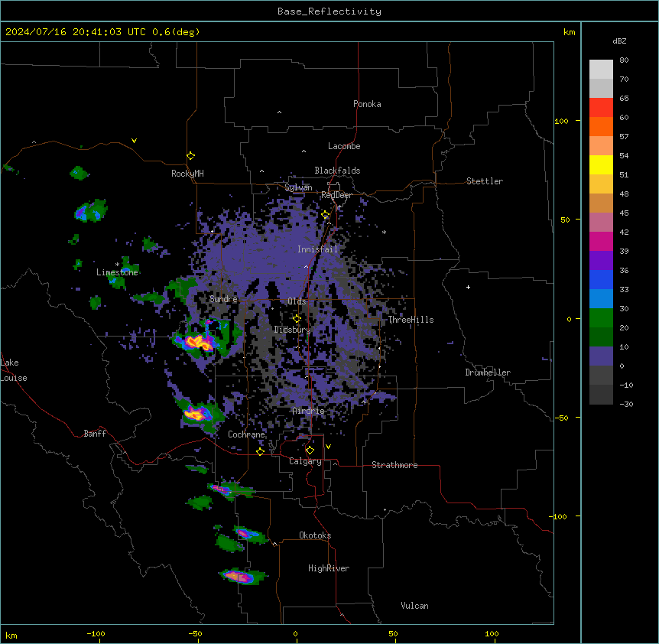Click the Olds city label
Screen dimensions: 659x644
click(x=297, y=301)
